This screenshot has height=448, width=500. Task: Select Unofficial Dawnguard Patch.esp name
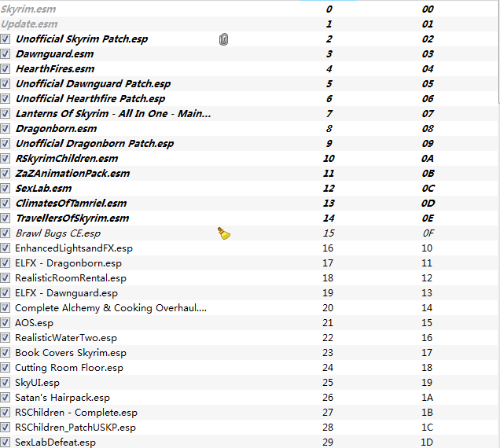click(x=93, y=84)
